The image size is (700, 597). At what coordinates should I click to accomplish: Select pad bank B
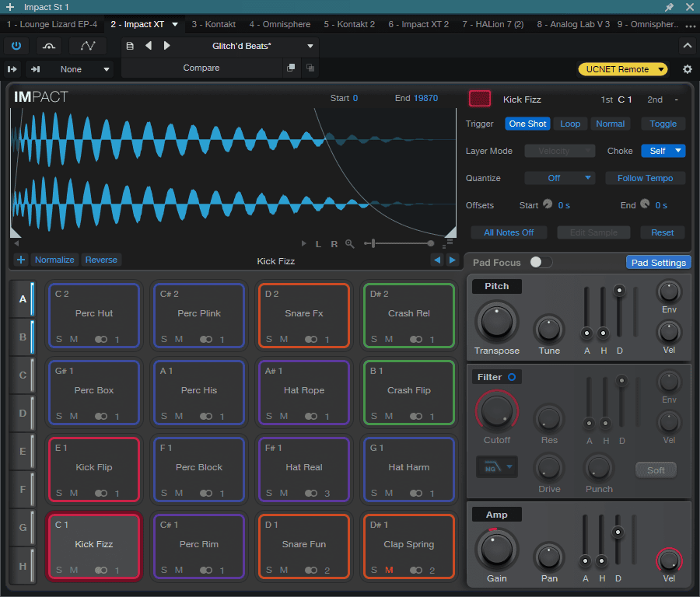(x=23, y=337)
